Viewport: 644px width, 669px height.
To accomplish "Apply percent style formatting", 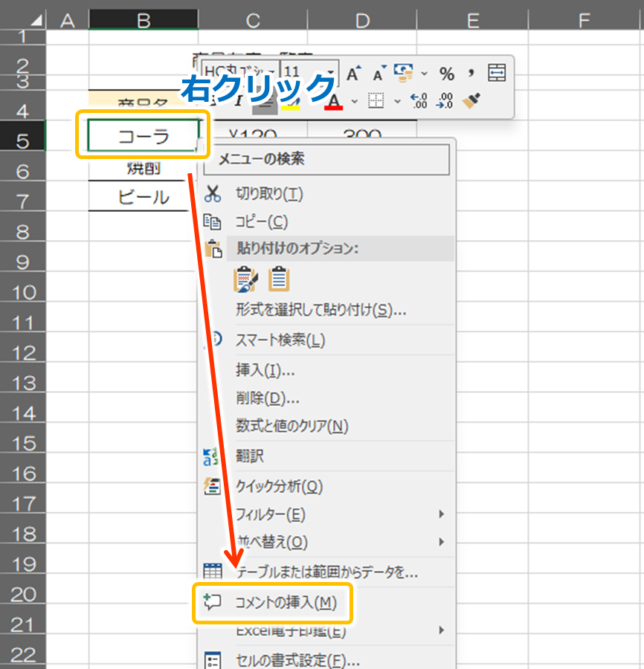I will [446, 73].
